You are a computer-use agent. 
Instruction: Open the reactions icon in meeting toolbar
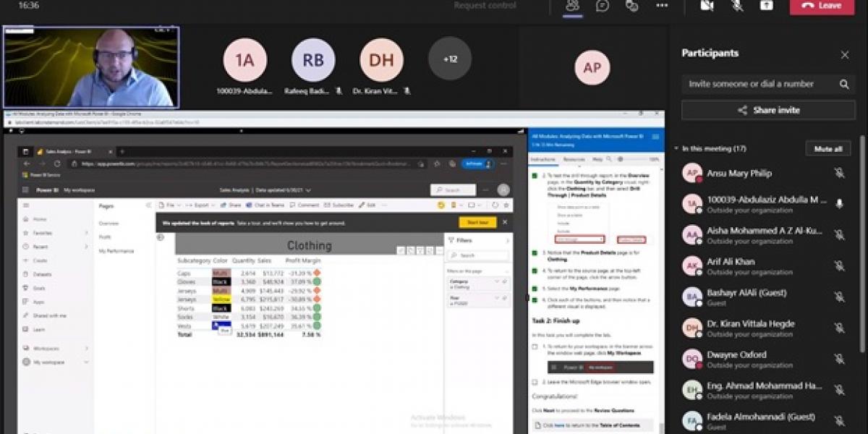(x=632, y=6)
